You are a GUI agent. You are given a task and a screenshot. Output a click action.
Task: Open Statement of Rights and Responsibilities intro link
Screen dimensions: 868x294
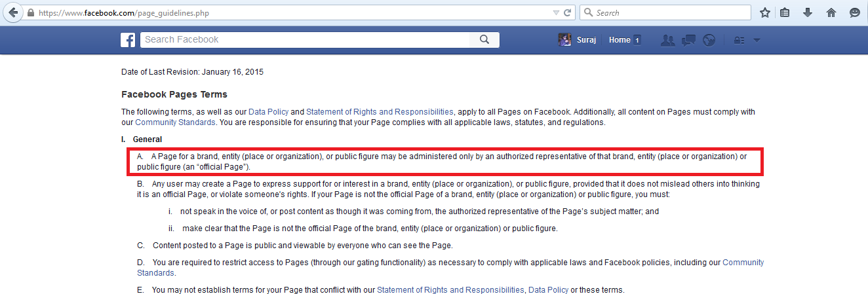(380, 112)
